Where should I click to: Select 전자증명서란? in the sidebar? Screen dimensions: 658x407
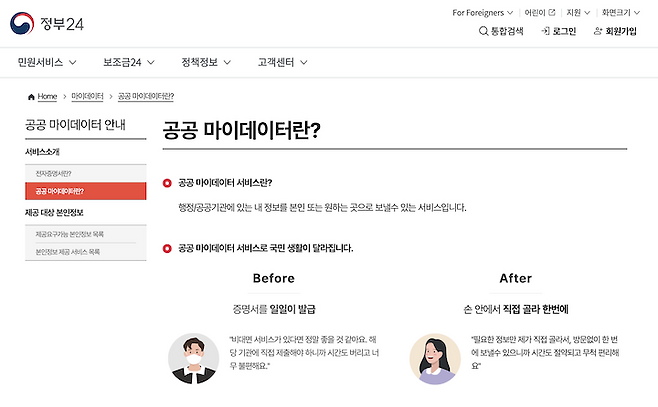(x=86, y=173)
